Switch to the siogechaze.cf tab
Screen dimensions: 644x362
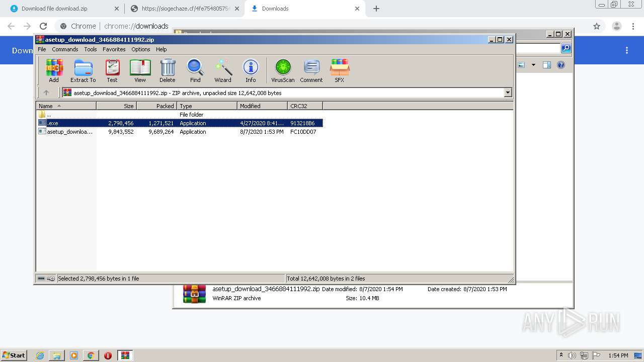tap(185, 9)
